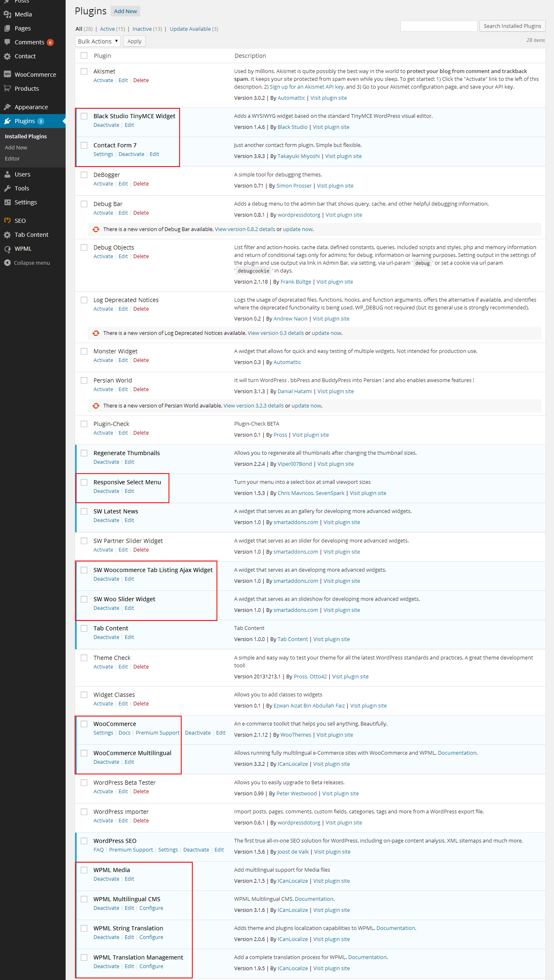The height and width of the screenshot is (980, 554).
Task: Open Premium Support link under WordPress SEO
Action: 131,850
